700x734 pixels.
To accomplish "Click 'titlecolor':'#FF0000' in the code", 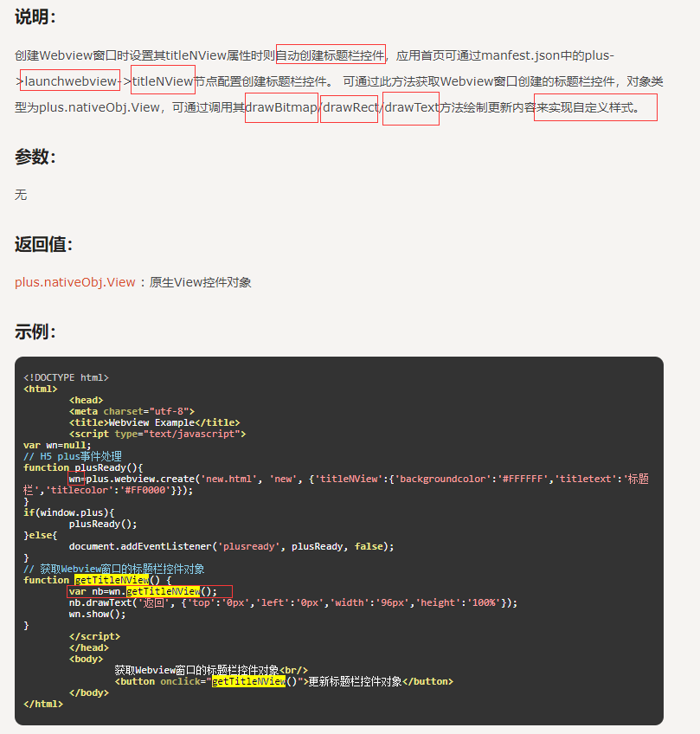I will [108, 490].
